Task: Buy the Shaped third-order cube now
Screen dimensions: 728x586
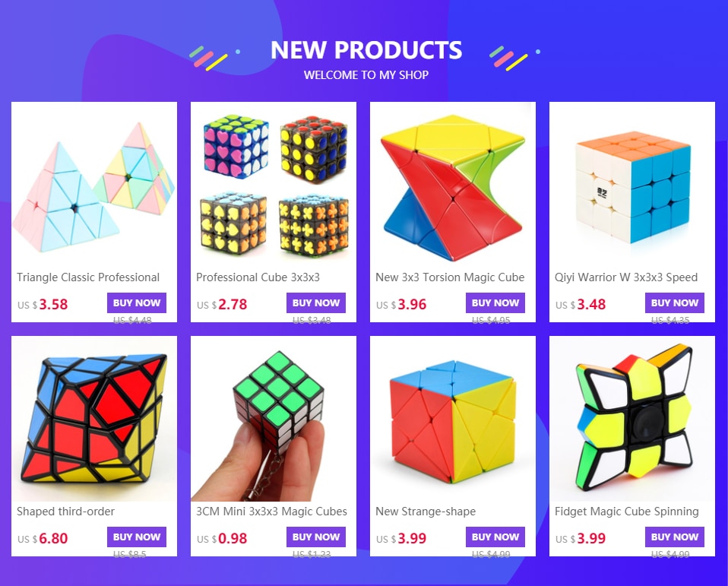Action: (x=137, y=537)
